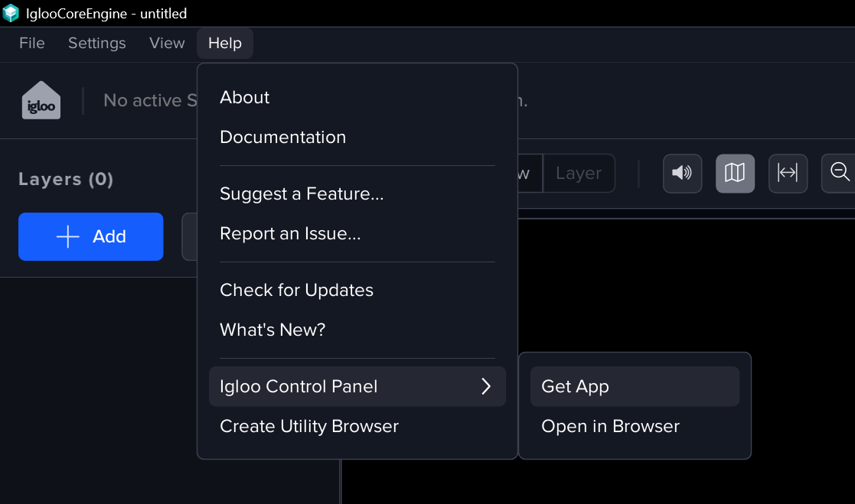Choose Suggest a Feature... menu entry

click(x=302, y=193)
